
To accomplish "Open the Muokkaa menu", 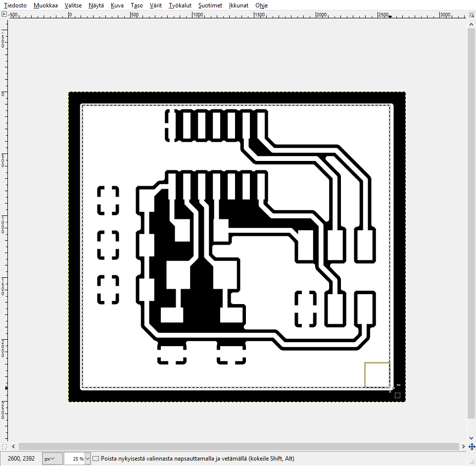I will 46,5.
